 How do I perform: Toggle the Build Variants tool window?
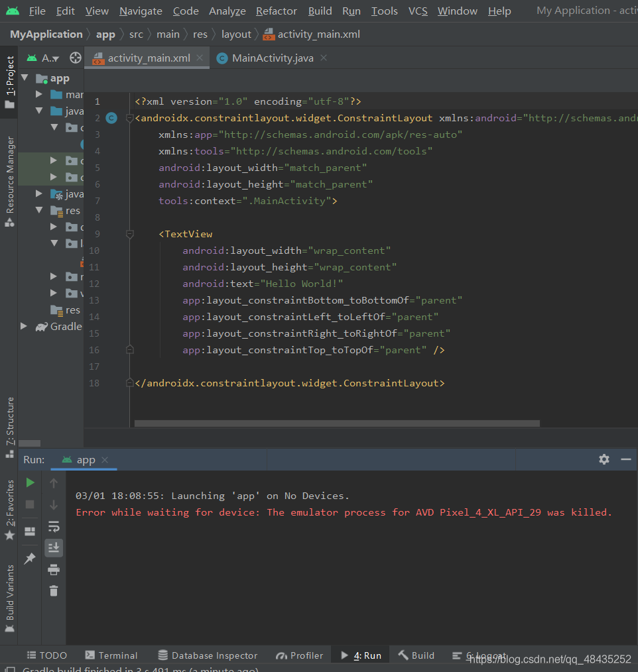point(9,598)
